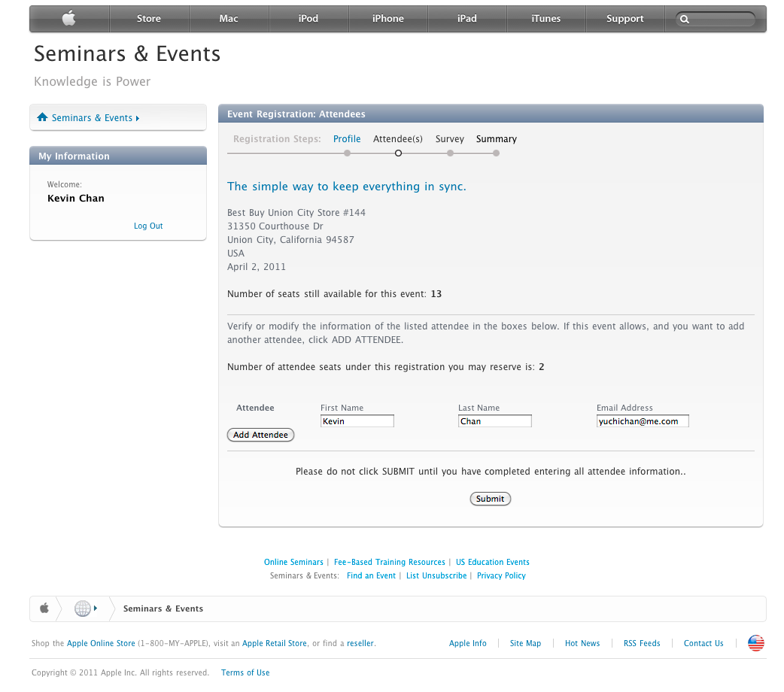The width and height of the screenshot is (784, 692).
Task: Open Seminars & Events sidebar link
Action: (x=92, y=117)
